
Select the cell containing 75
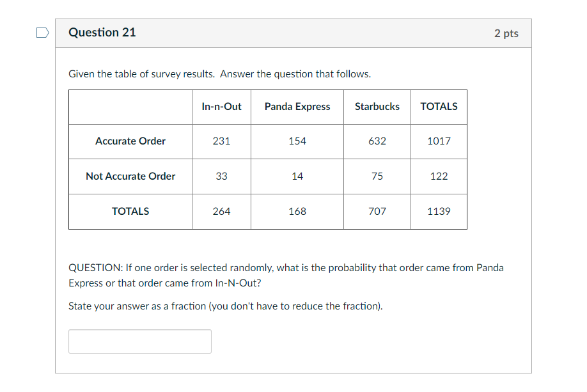point(377,176)
